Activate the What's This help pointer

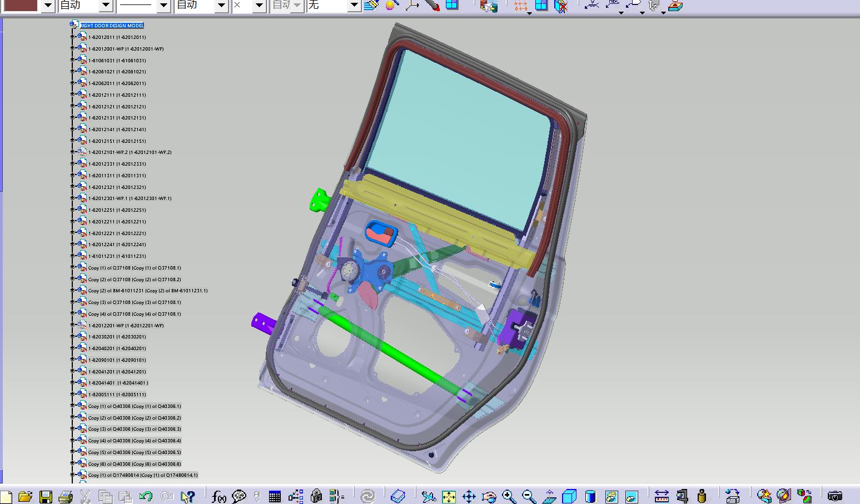click(x=188, y=496)
